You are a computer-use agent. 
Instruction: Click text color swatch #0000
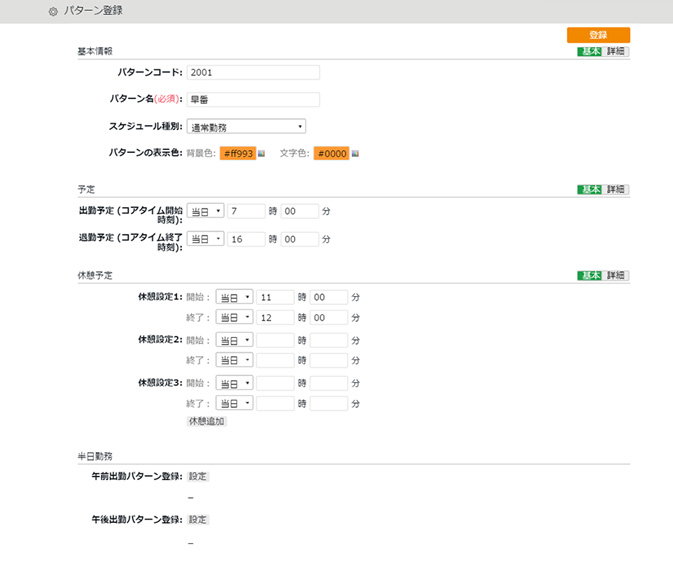click(x=331, y=153)
